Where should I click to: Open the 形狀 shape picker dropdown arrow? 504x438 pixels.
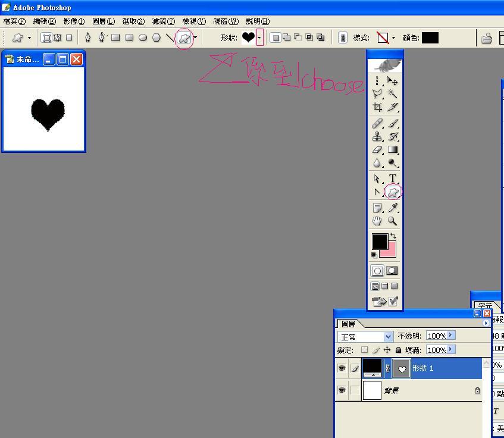click(x=259, y=37)
